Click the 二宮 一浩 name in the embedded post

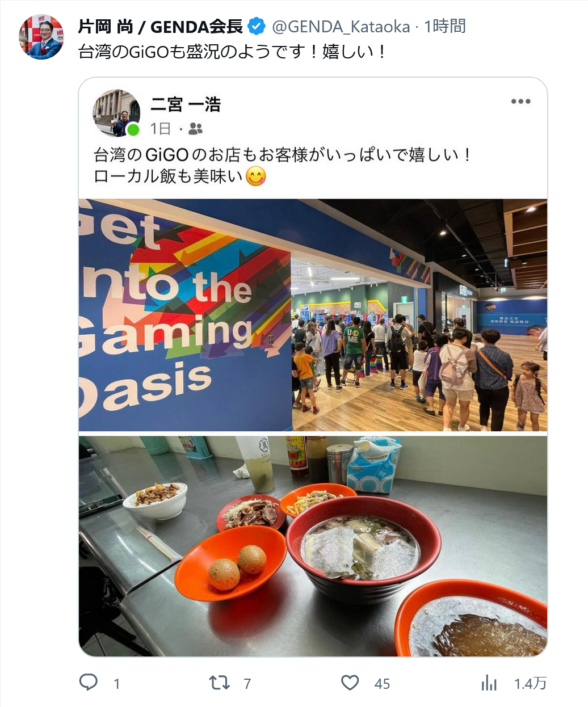[x=186, y=104]
